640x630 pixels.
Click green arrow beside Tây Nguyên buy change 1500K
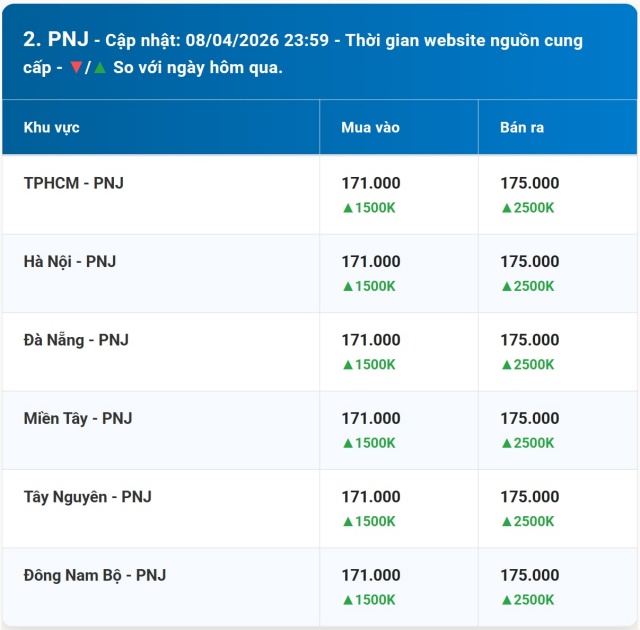click(x=348, y=522)
